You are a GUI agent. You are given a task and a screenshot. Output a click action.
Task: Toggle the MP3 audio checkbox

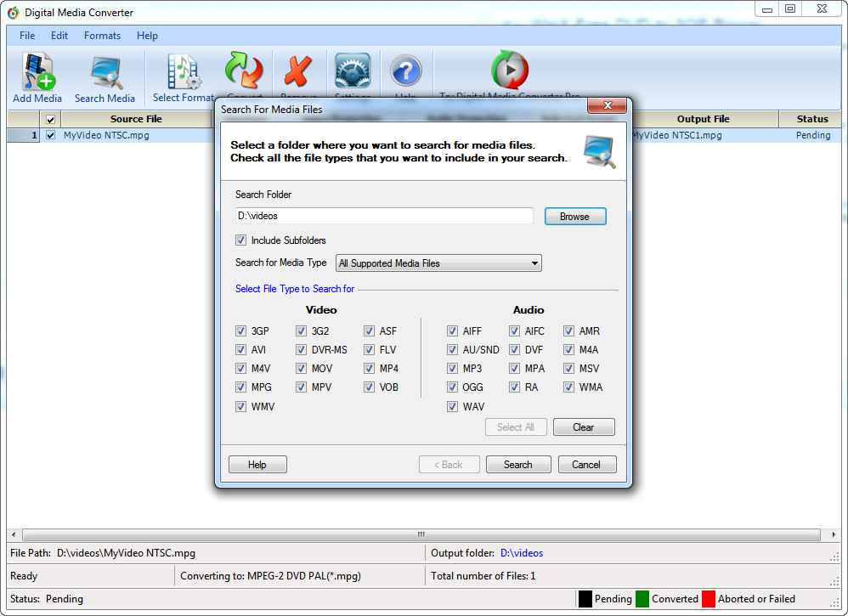(452, 368)
